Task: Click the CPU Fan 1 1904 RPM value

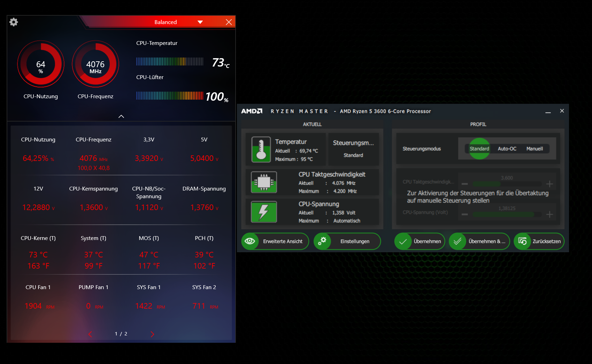Action: coord(39,306)
